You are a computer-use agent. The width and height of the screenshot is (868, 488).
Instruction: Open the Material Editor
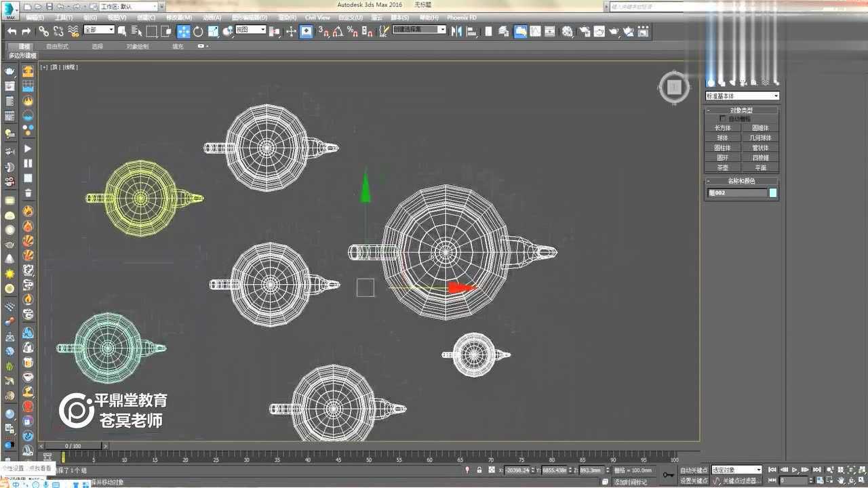click(x=567, y=31)
